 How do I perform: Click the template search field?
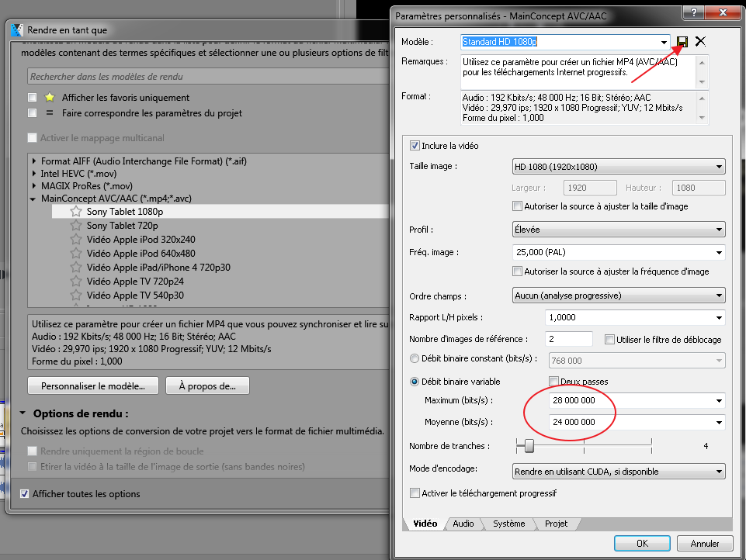tap(208, 77)
